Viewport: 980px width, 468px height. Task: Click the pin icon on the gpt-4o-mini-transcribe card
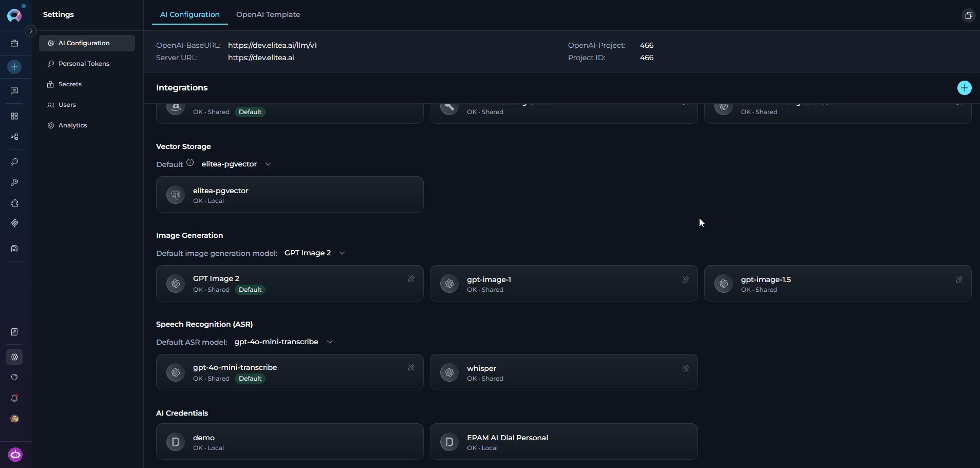[x=411, y=367]
